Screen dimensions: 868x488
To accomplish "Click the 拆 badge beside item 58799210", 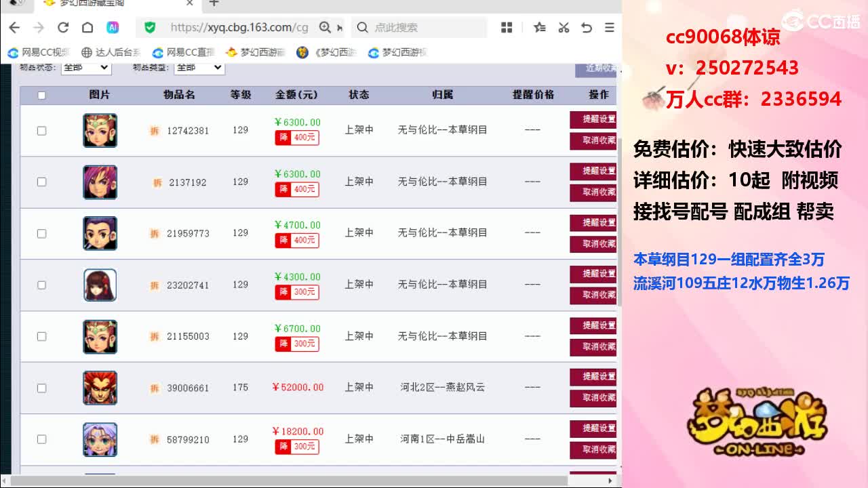I will coord(155,440).
